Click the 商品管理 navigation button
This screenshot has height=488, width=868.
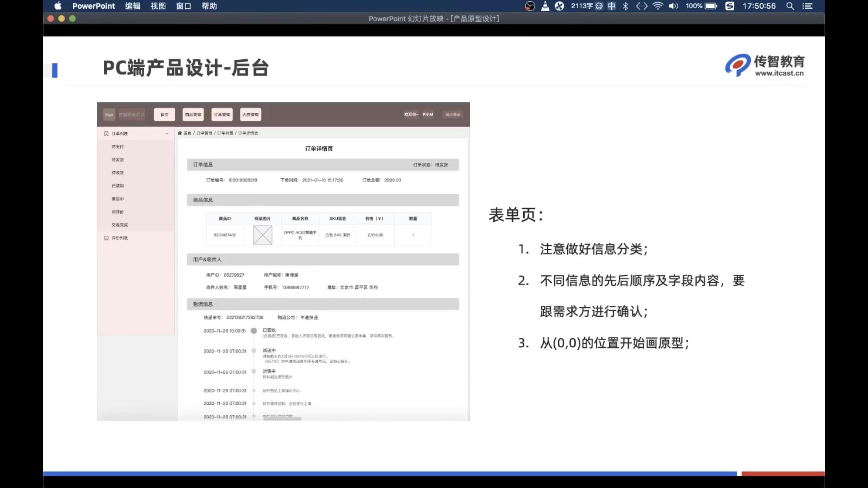(x=193, y=115)
